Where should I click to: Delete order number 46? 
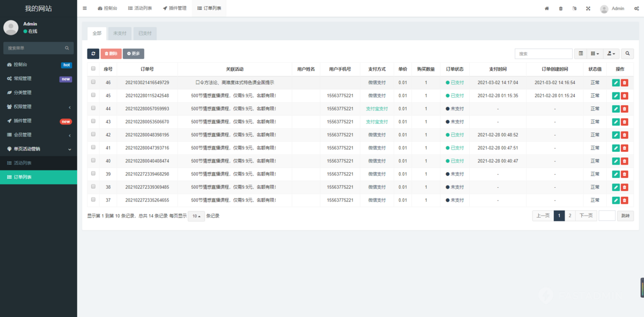625,83
